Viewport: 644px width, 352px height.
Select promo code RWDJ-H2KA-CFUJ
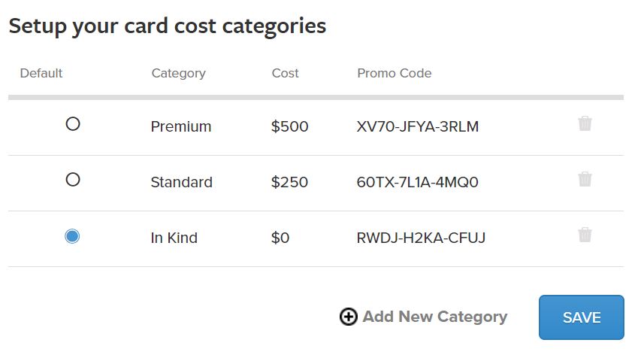coord(421,238)
